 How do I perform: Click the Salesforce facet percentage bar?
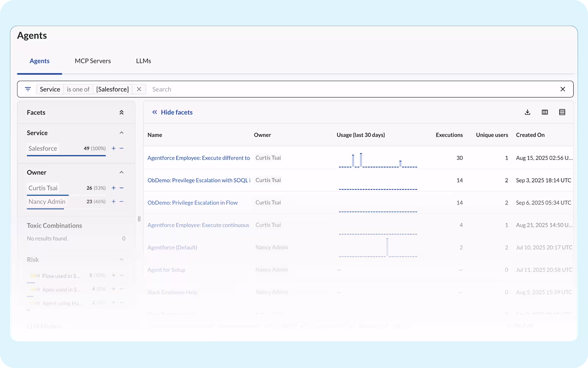click(x=66, y=155)
